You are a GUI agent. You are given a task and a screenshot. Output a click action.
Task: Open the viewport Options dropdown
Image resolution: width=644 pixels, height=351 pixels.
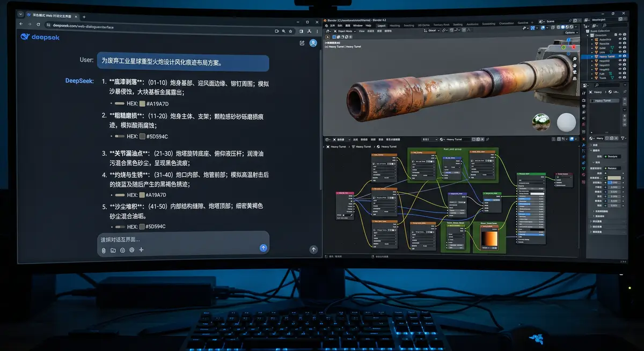(570, 33)
